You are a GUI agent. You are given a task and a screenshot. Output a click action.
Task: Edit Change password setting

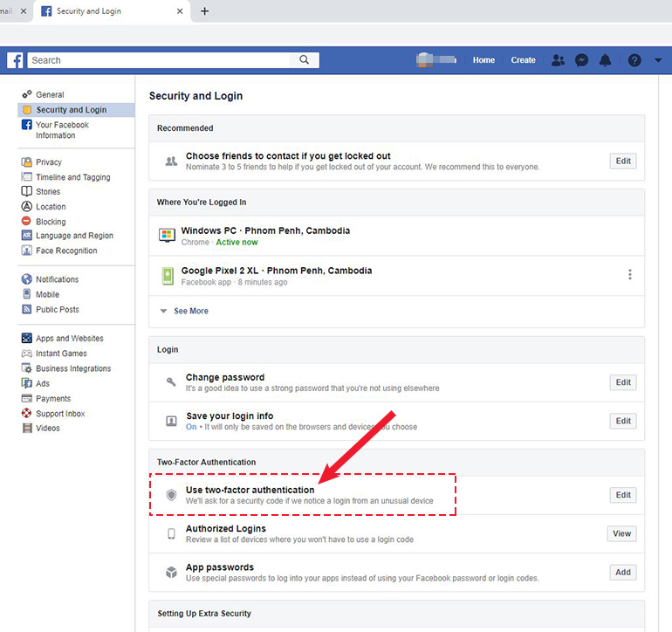pos(623,382)
